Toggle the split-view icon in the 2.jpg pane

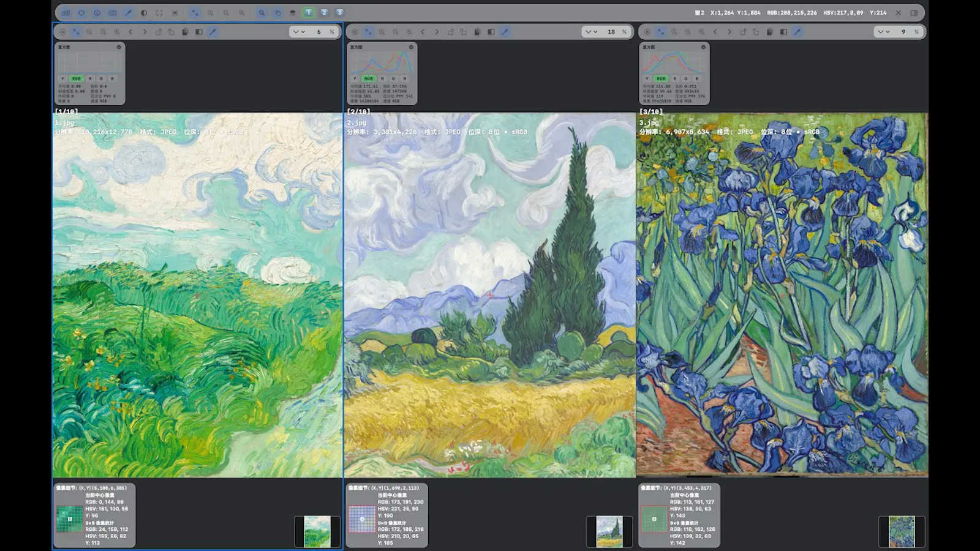click(x=491, y=32)
